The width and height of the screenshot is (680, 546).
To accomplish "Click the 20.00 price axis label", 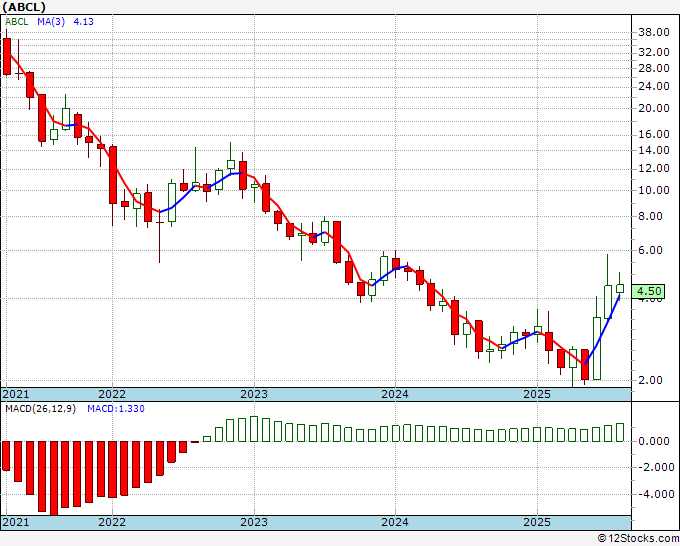I will (x=654, y=108).
